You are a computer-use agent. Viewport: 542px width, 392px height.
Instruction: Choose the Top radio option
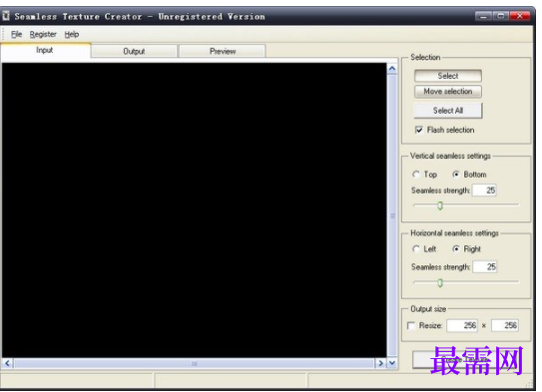coord(416,175)
